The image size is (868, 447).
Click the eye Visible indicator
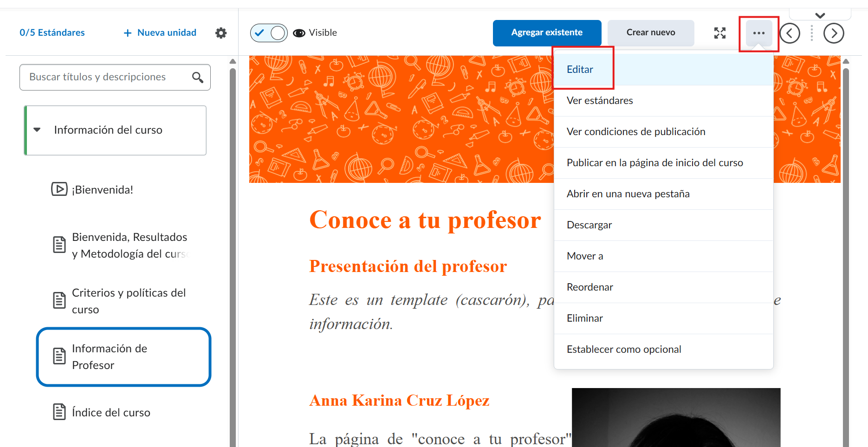pyautogui.click(x=299, y=33)
